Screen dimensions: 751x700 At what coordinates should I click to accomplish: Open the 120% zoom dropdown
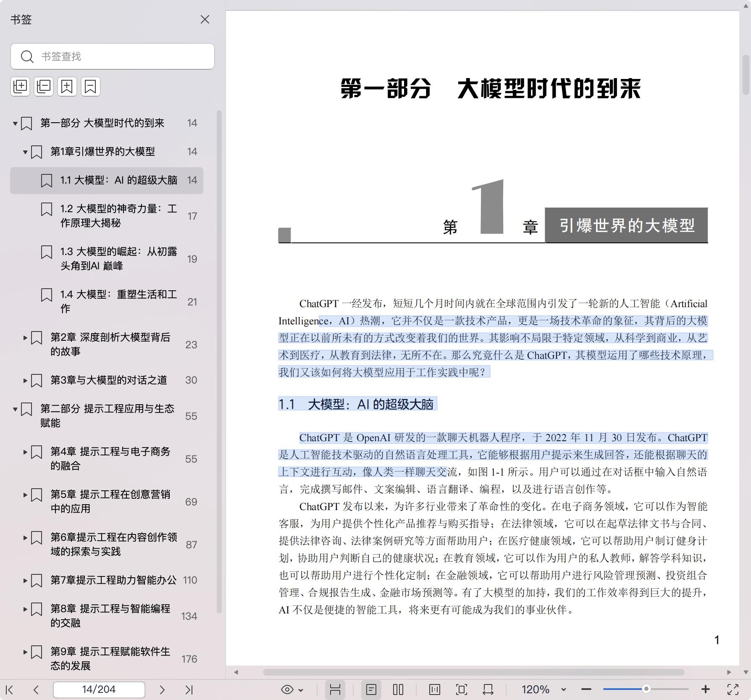point(564,690)
